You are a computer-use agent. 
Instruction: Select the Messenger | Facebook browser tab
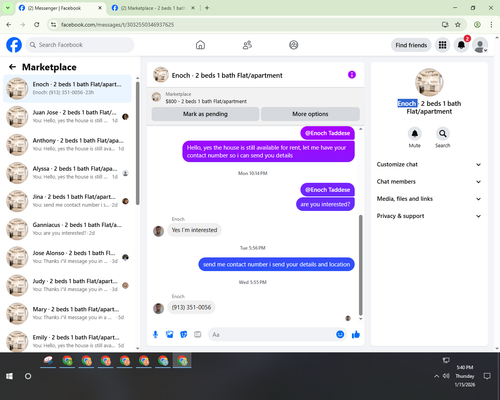coord(60,8)
